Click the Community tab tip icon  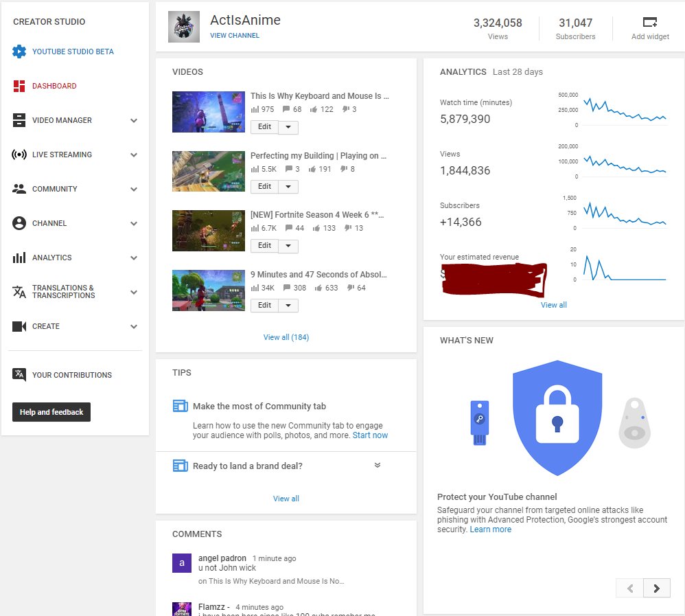click(180, 406)
